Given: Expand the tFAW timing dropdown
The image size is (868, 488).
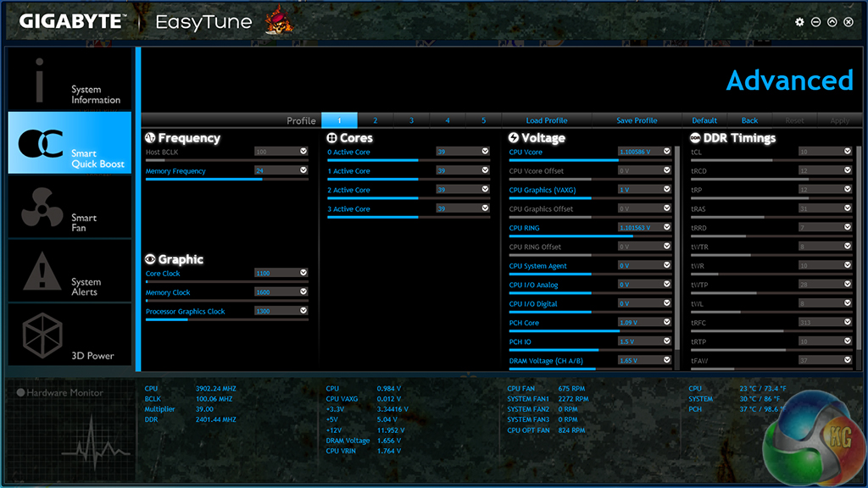Looking at the screenshot, I should click(x=848, y=359).
